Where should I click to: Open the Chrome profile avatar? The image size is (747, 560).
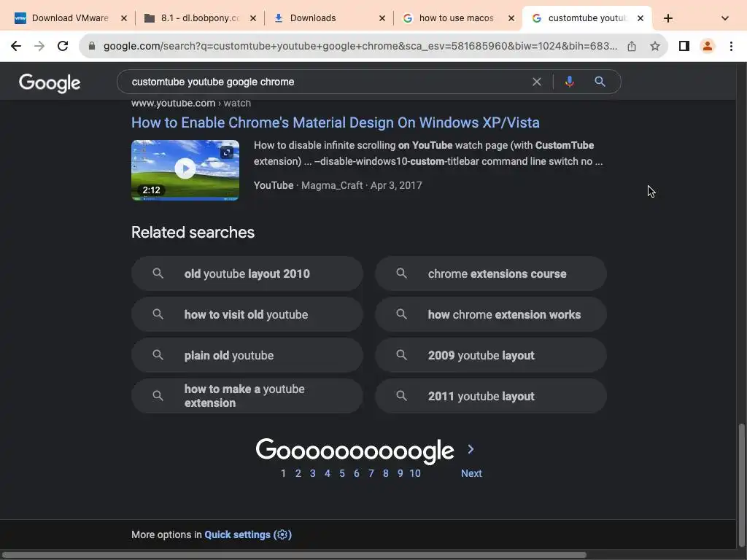(708, 46)
